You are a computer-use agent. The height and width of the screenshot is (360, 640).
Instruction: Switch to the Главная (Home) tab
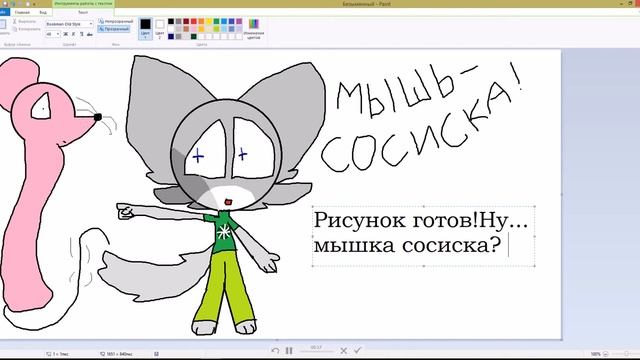pos(22,12)
